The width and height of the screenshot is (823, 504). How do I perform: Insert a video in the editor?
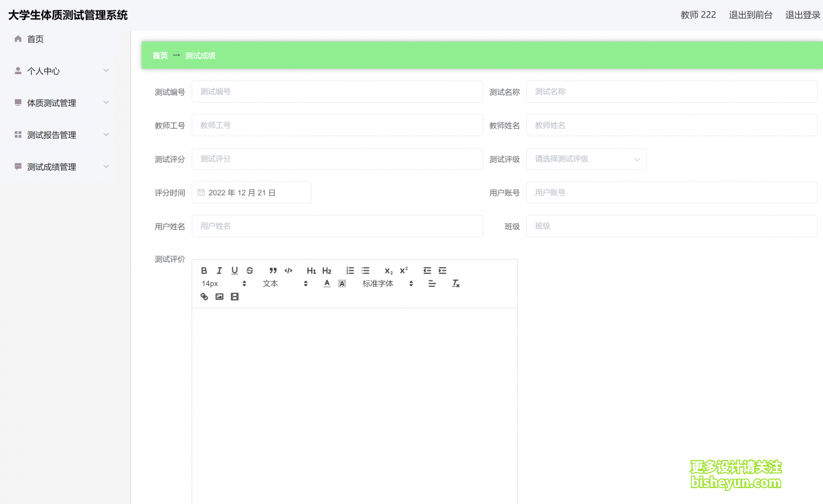(x=235, y=297)
